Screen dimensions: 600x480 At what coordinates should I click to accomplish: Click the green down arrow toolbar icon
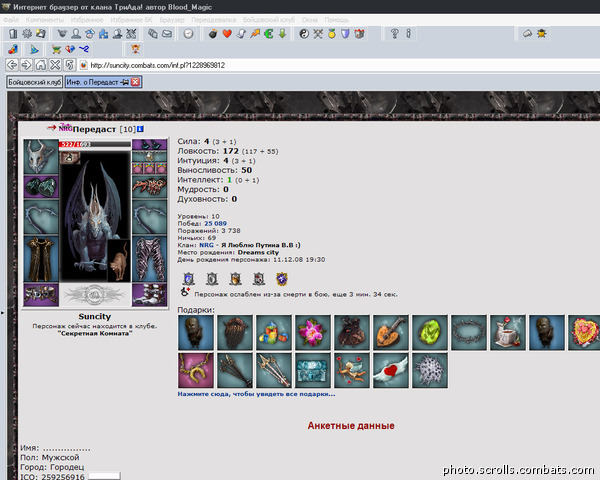(282, 34)
